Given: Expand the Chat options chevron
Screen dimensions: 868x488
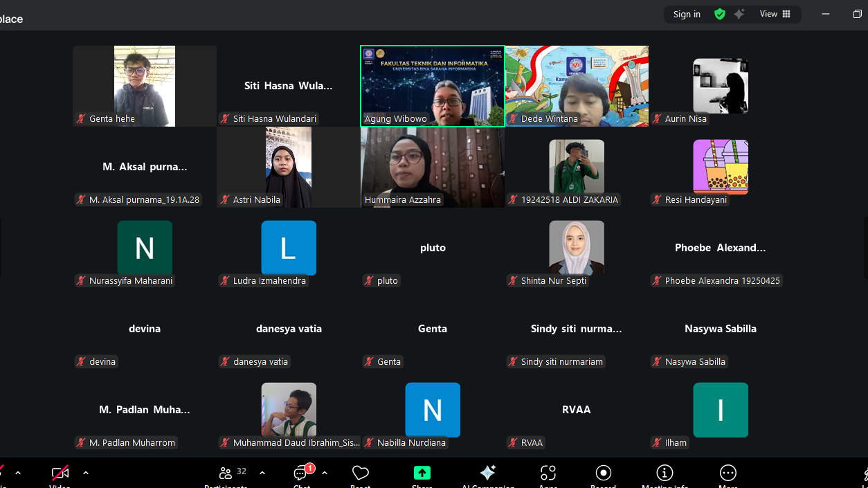Looking at the screenshot, I should [x=325, y=473].
